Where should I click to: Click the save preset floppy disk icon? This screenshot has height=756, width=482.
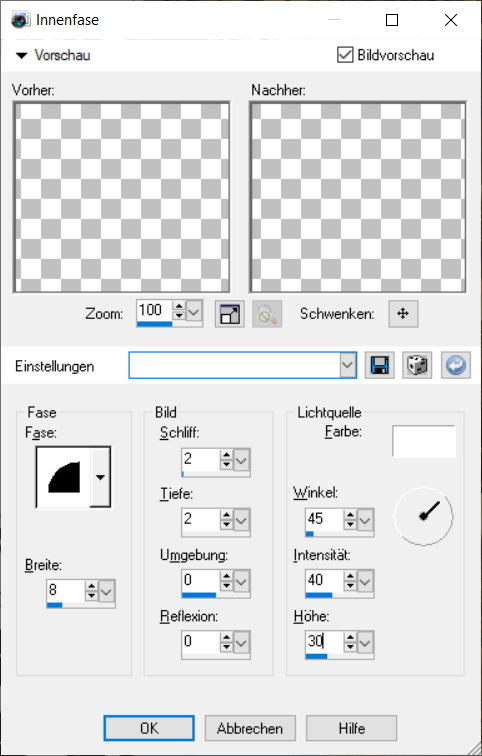[380, 365]
